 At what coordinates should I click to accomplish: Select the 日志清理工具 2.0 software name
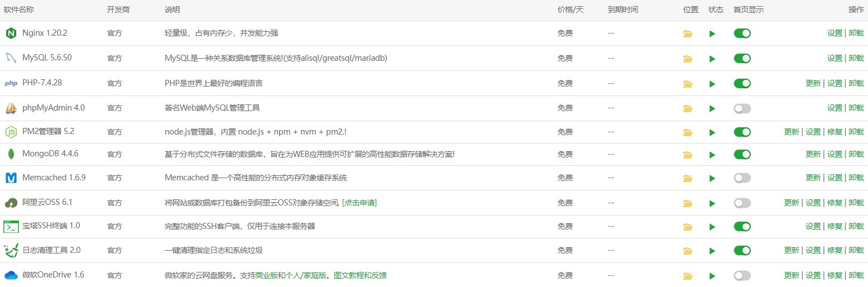click(51, 250)
